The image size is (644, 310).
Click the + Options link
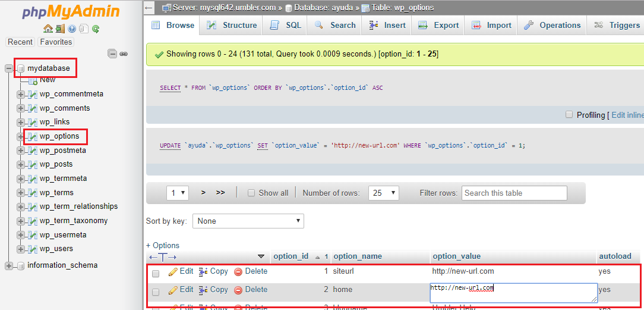click(x=163, y=246)
